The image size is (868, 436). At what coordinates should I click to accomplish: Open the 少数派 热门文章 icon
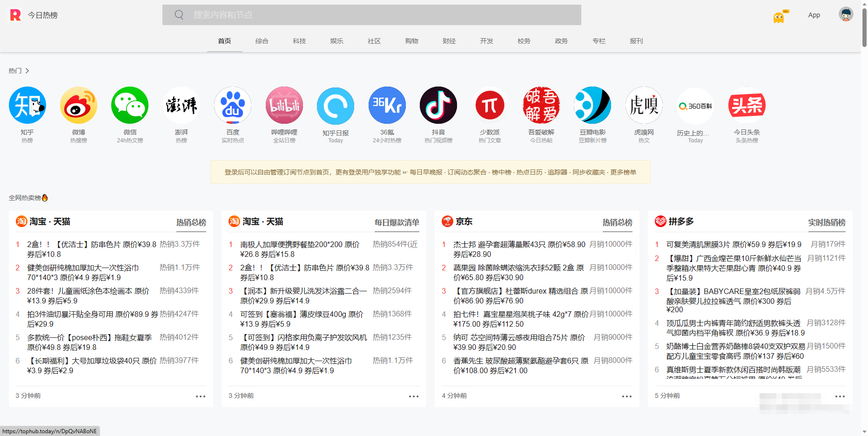(x=490, y=105)
